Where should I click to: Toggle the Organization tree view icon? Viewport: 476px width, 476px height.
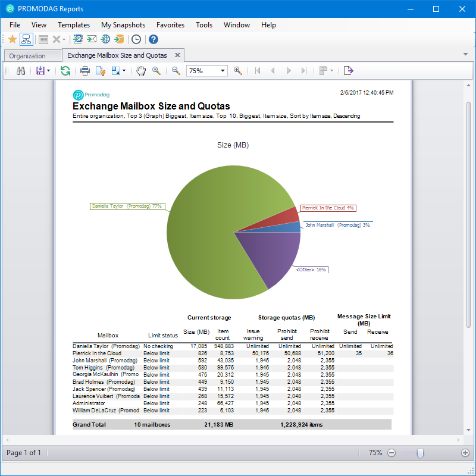tap(26, 39)
